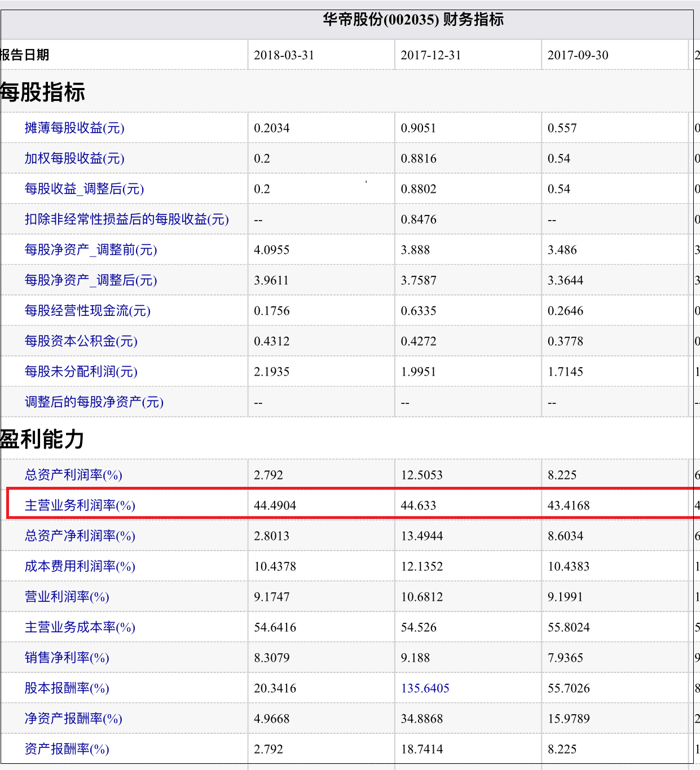700x770 pixels.
Task: Select the value 3.888
Action: tap(416, 250)
